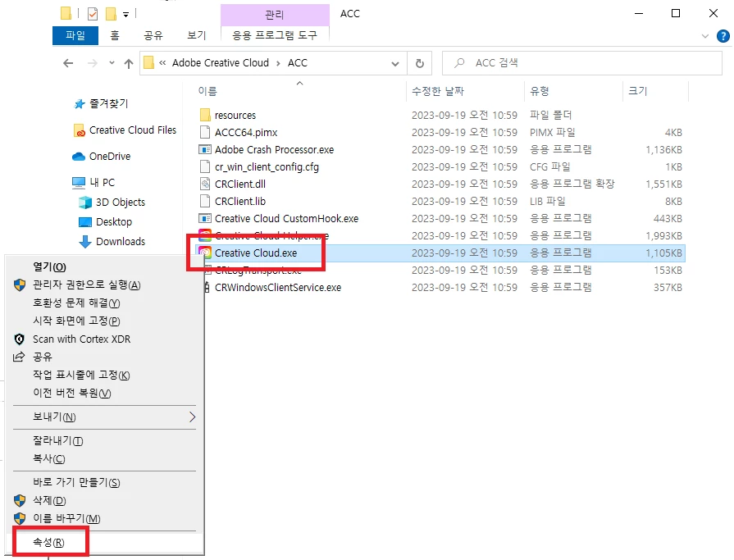Sort by the 유형 column header
This screenshot has height=560, width=734.
tap(540, 91)
